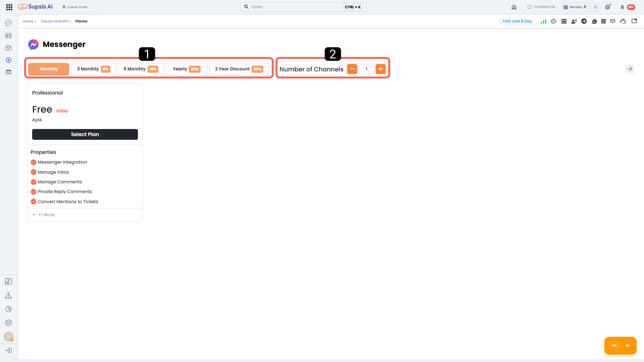Image resolution: width=644 pixels, height=362 pixels.
Task: Open the Telegram channel icon
Action: [x=584, y=21]
